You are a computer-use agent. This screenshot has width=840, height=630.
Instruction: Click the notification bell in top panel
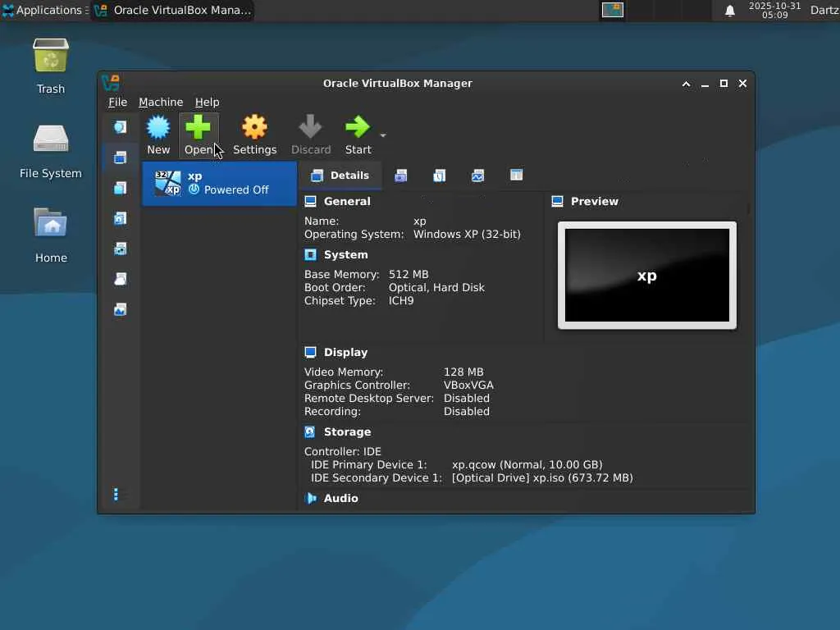click(729, 11)
